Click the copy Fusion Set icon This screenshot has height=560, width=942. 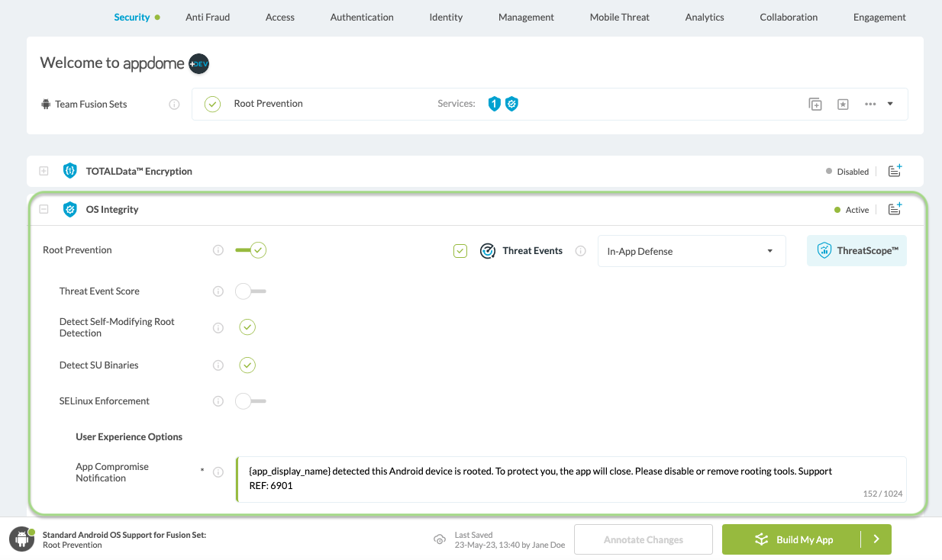click(x=815, y=105)
